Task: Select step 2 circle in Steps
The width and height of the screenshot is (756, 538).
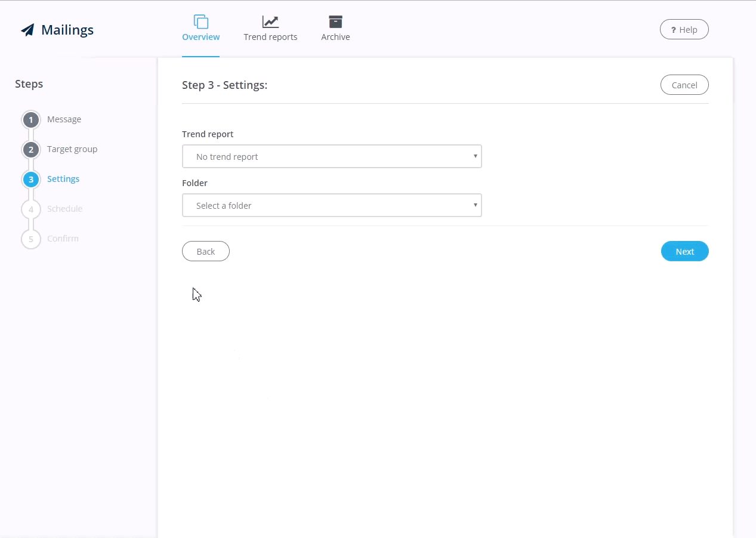Action: click(x=31, y=150)
